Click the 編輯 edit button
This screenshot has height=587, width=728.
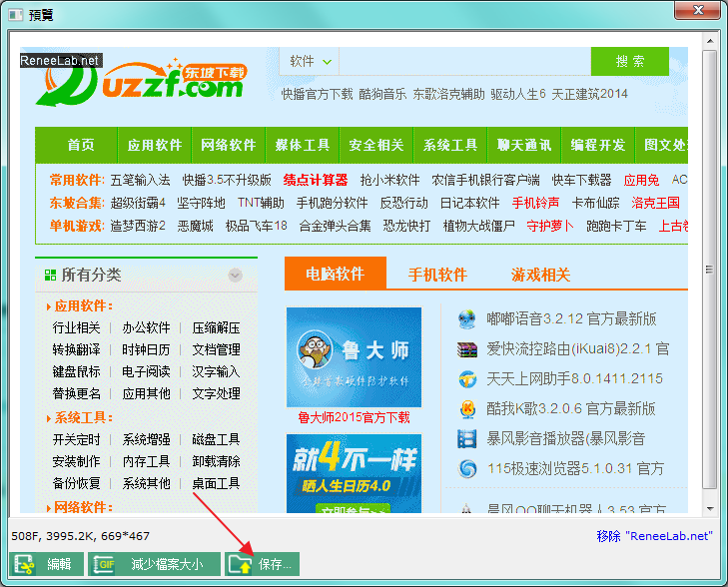[46, 564]
